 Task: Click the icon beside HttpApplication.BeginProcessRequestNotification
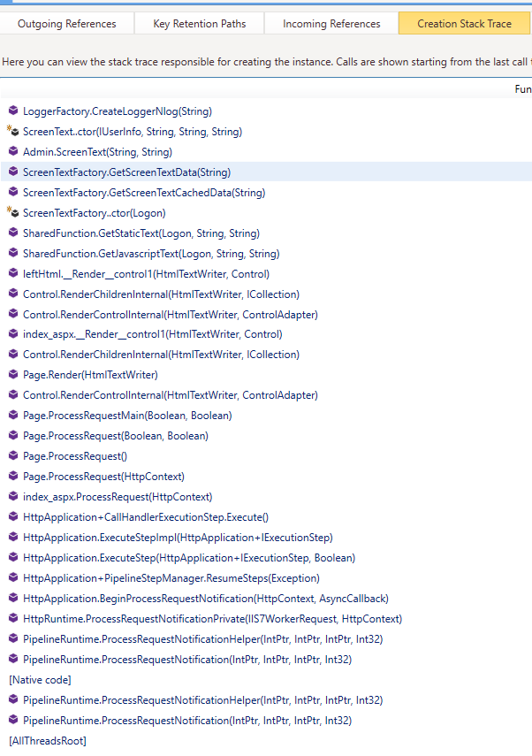(13, 598)
